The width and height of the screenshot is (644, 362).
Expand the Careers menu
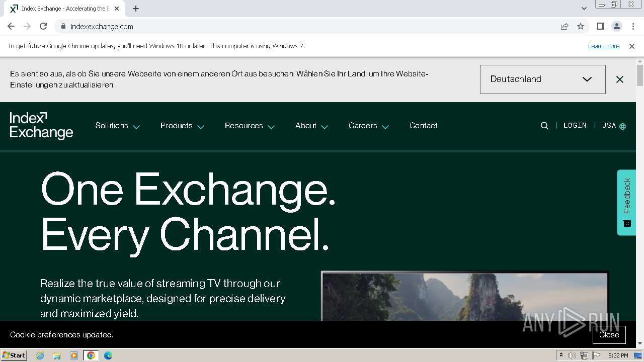369,126
